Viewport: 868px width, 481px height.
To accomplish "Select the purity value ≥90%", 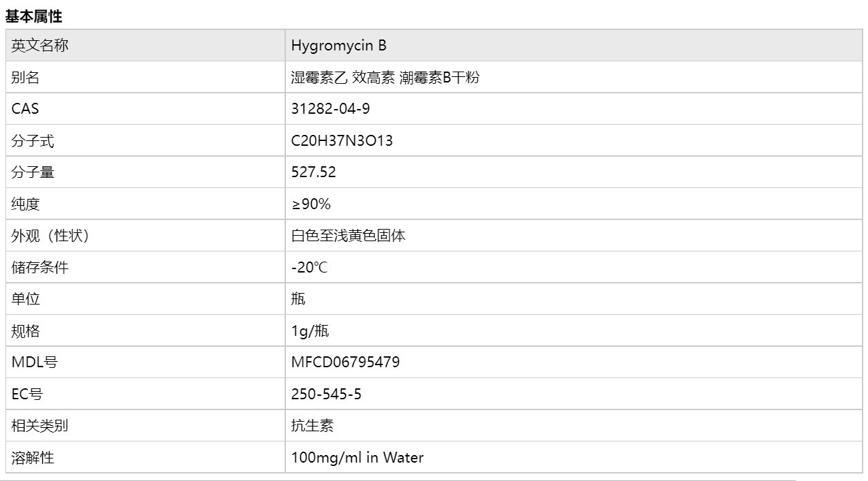I will point(310,204).
